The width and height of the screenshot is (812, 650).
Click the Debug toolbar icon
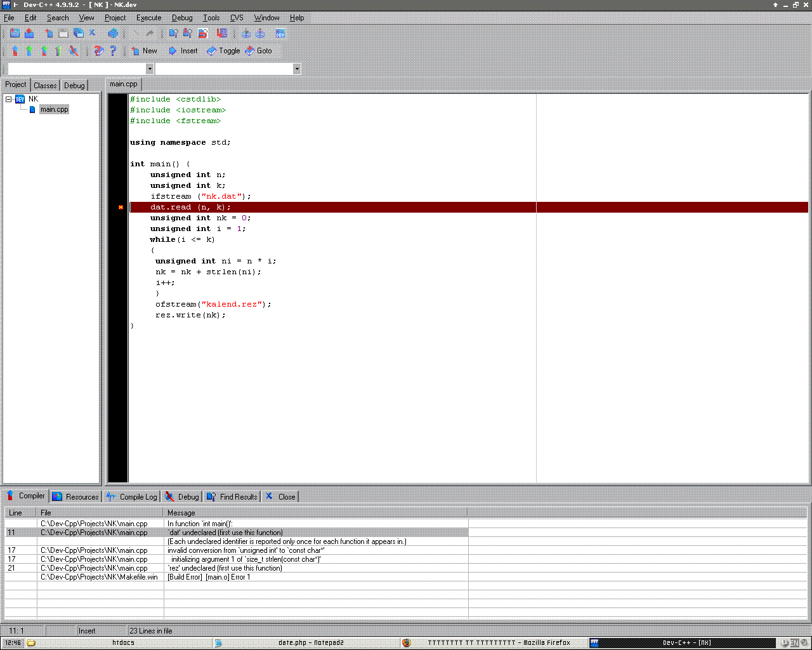74,50
